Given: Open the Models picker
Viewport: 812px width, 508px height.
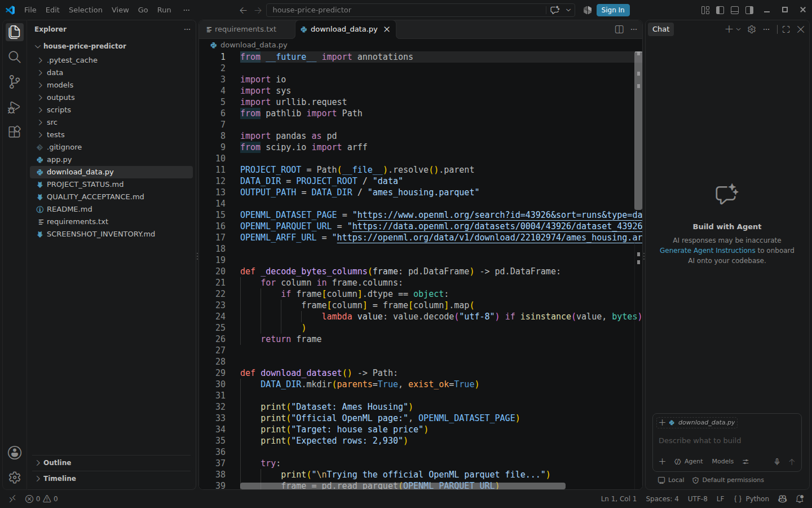Looking at the screenshot, I should coord(723,462).
